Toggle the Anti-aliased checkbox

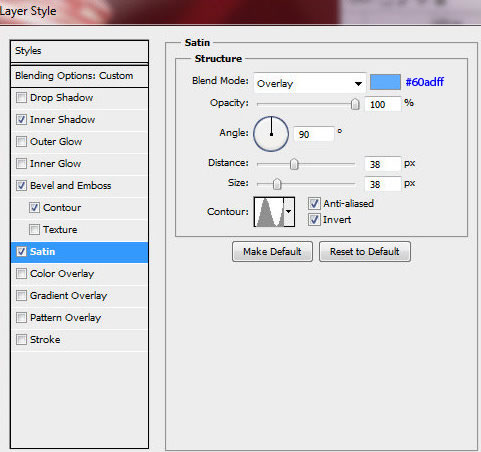point(314,203)
